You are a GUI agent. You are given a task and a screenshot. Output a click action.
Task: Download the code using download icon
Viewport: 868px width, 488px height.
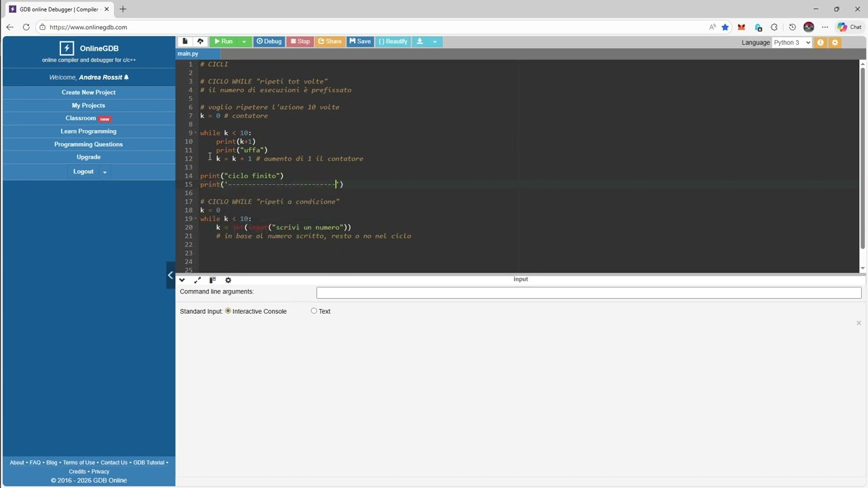pyautogui.click(x=419, y=41)
